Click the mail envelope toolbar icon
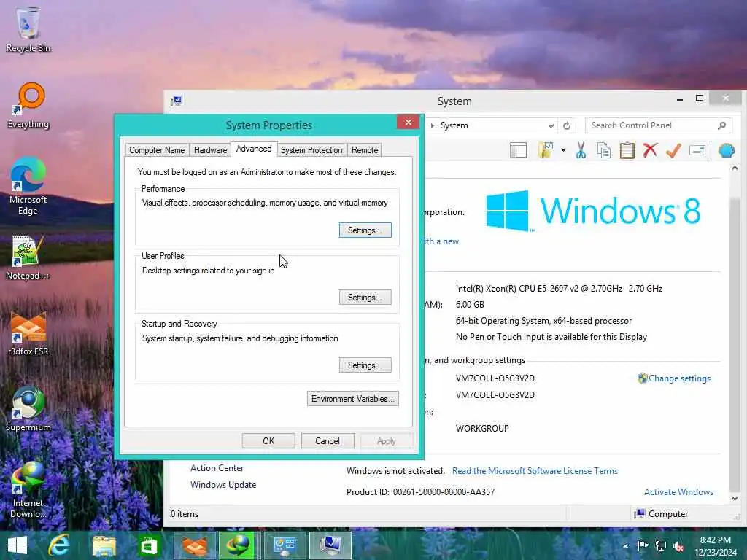The height and width of the screenshot is (560, 747). point(697,150)
